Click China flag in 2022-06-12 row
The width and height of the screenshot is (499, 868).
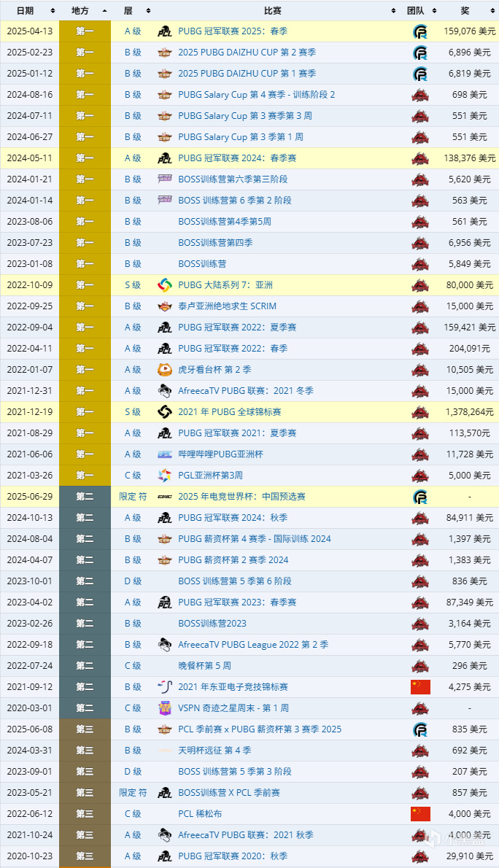coord(420,814)
